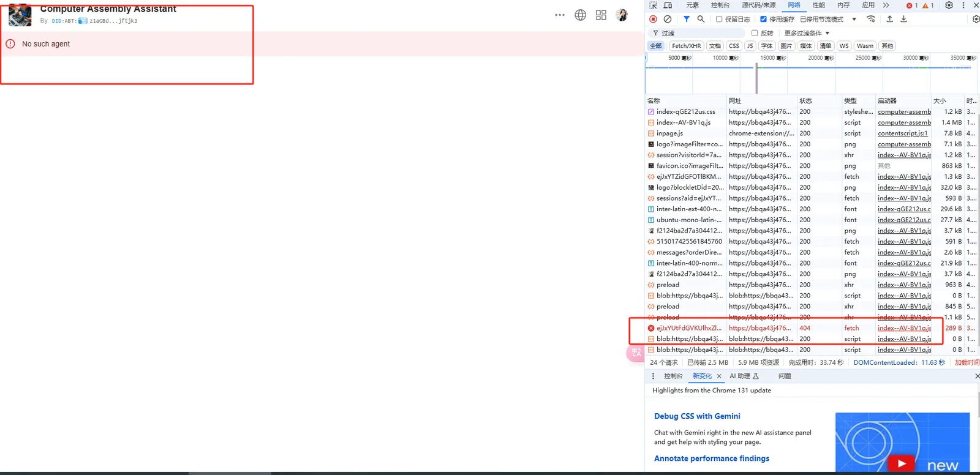This screenshot has width=980, height=475.
Task: Open the page's three-dot more menu
Action: (560, 15)
